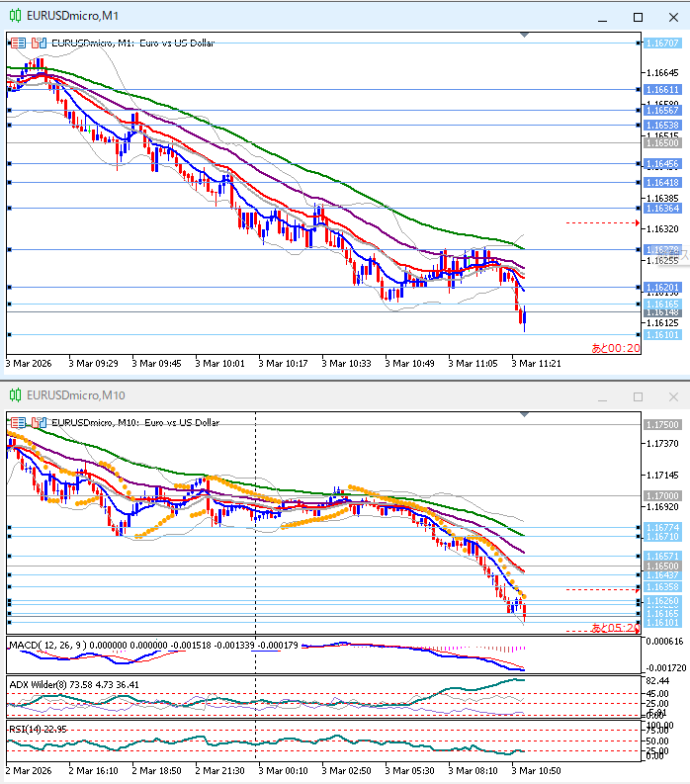Select the 1.16707 price level label
690x784 pixels.
coord(661,44)
